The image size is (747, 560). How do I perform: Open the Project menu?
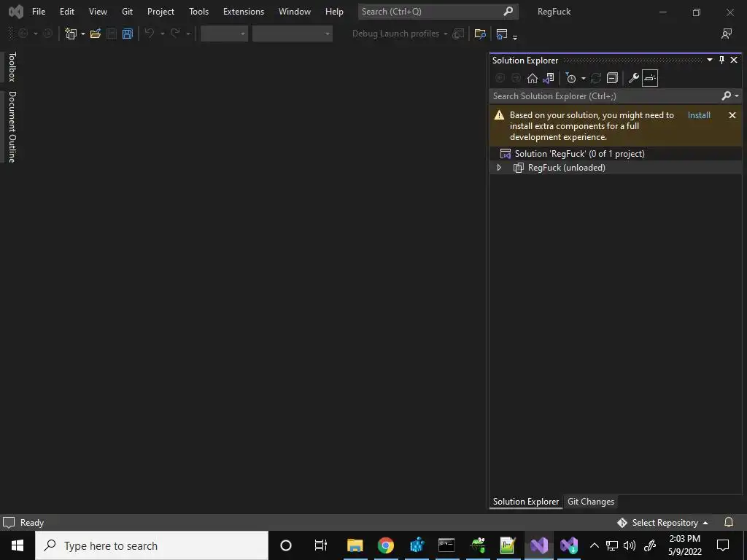[x=160, y=12]
